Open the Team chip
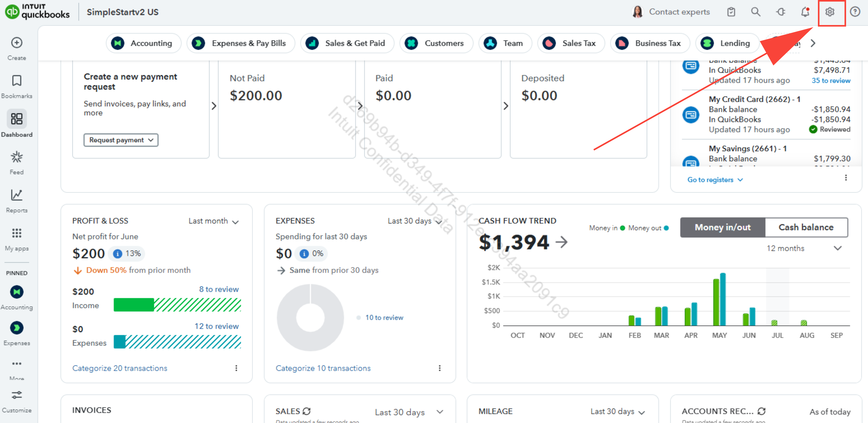Screen dimensions: 868x423 505,43
